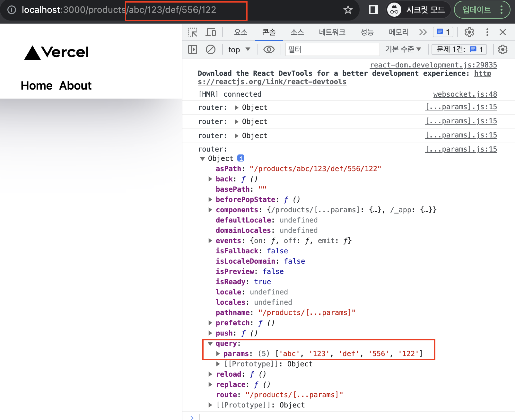Select the inspect element tool
The image size is (515, 420).
193,32
